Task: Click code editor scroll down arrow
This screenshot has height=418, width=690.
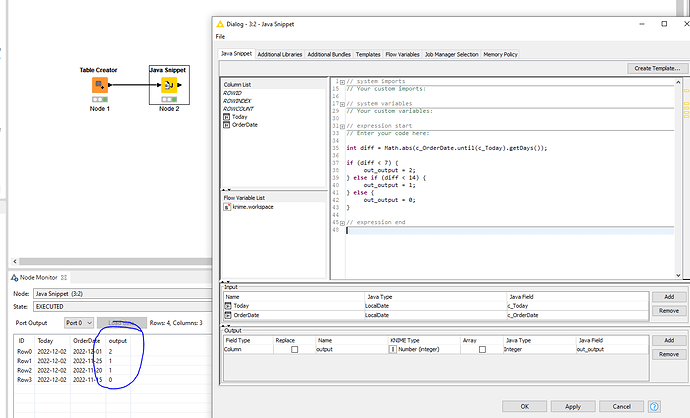Action: coord(678,275)
